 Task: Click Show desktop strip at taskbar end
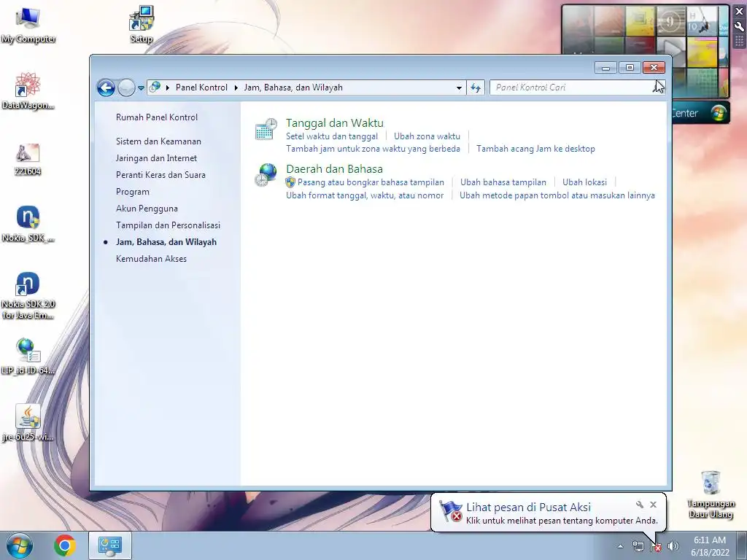(x=742, y=545)
